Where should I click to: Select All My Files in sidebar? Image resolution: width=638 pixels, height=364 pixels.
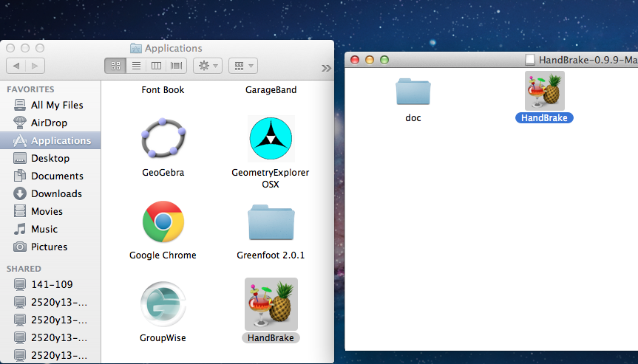[50, 106]
